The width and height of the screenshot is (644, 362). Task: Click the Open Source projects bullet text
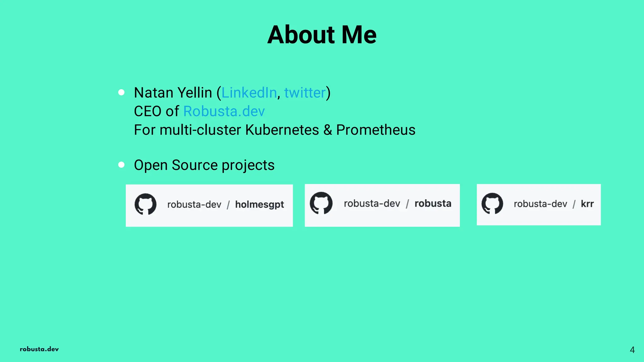coord(204,165)
